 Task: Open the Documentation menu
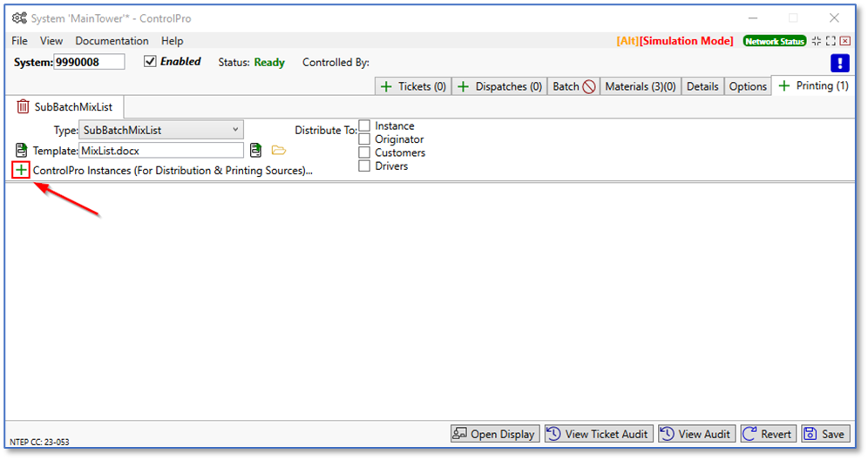[112, 41]
